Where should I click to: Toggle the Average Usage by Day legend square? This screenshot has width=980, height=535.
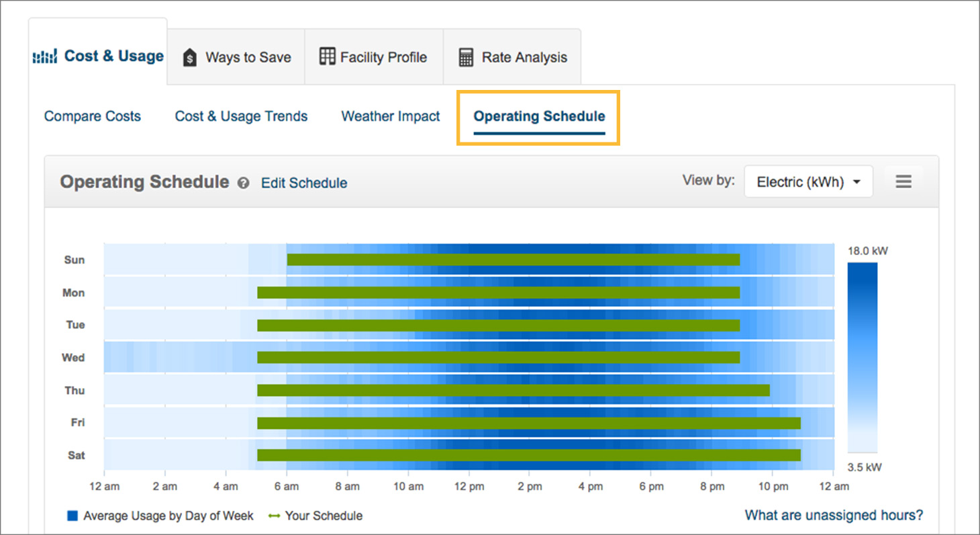73,516
